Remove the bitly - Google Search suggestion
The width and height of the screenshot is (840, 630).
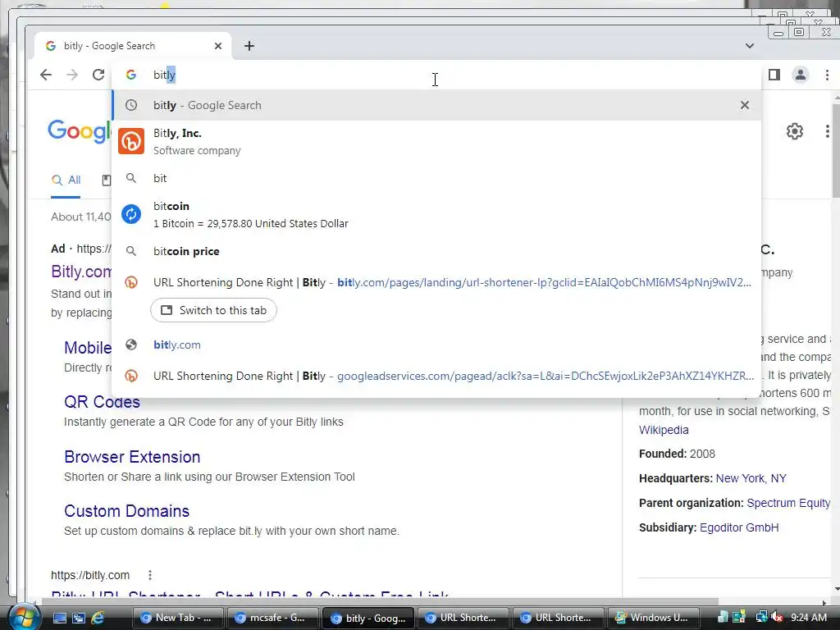(x=745, y=105)
